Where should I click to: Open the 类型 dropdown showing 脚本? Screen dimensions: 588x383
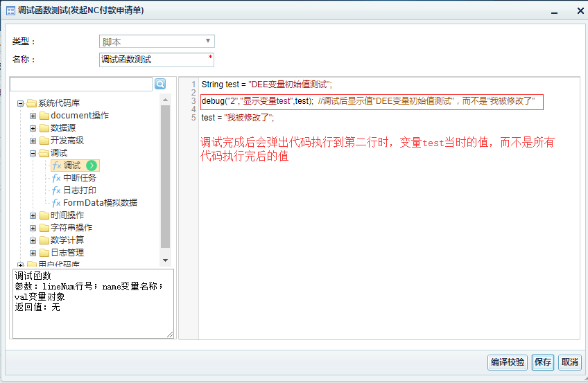[x=157, y=41]
